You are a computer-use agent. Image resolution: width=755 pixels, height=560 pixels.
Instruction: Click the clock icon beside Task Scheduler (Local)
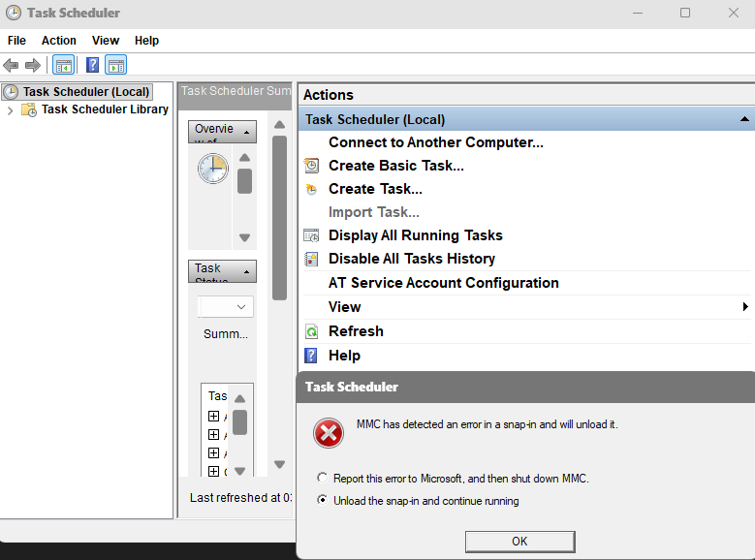[x=11, y=92]
